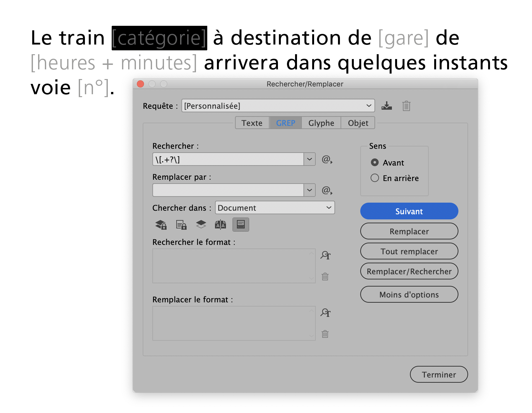
Task: Click the Tout remplacer button
Action: click(x=409, y=251)
